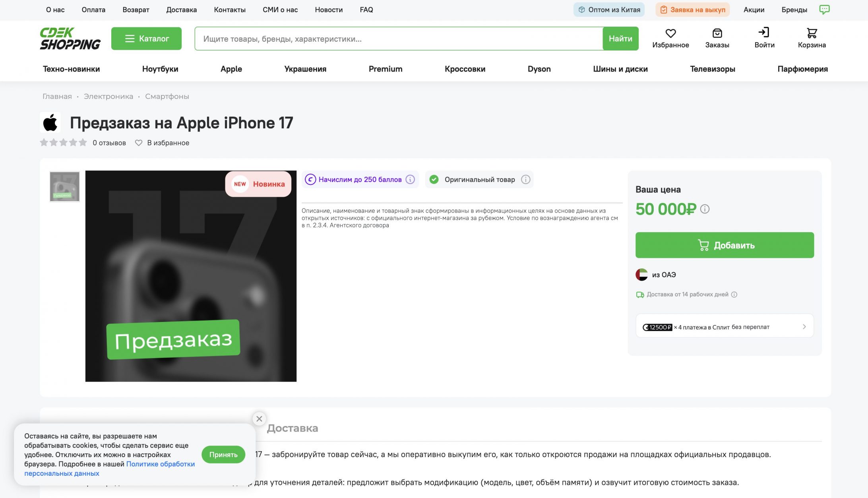
Task: Open the Заказы orders icon
Action: [x=717, y=33]
